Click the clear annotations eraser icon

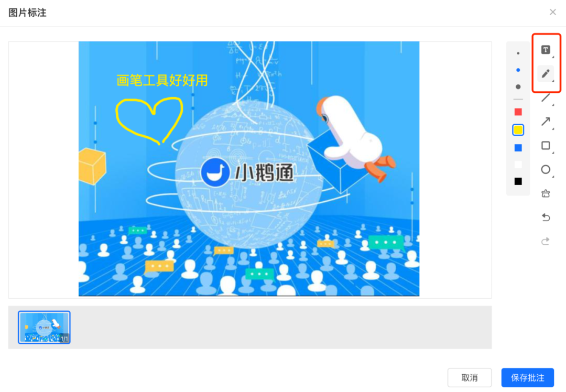546,193
